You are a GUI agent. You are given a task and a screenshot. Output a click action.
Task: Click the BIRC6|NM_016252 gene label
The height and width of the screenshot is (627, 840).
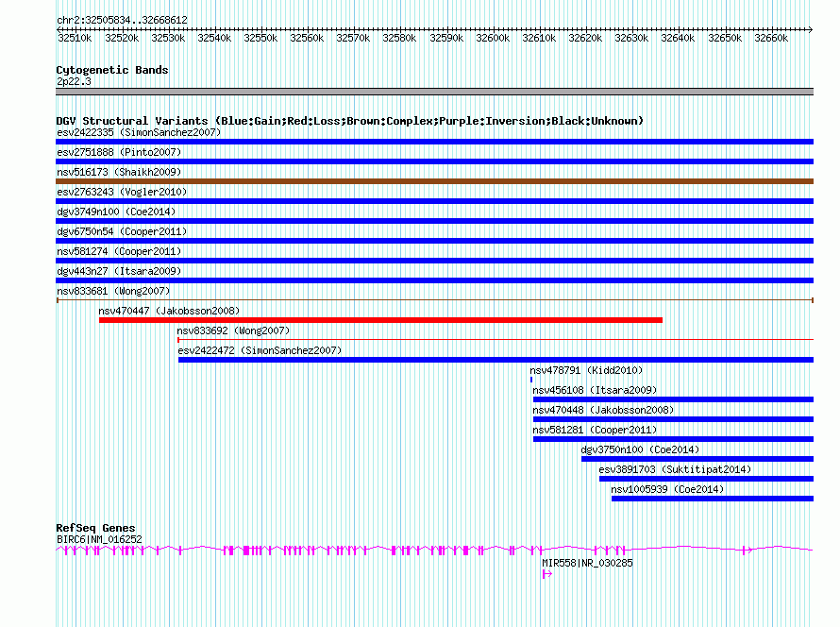click(100, 539)
